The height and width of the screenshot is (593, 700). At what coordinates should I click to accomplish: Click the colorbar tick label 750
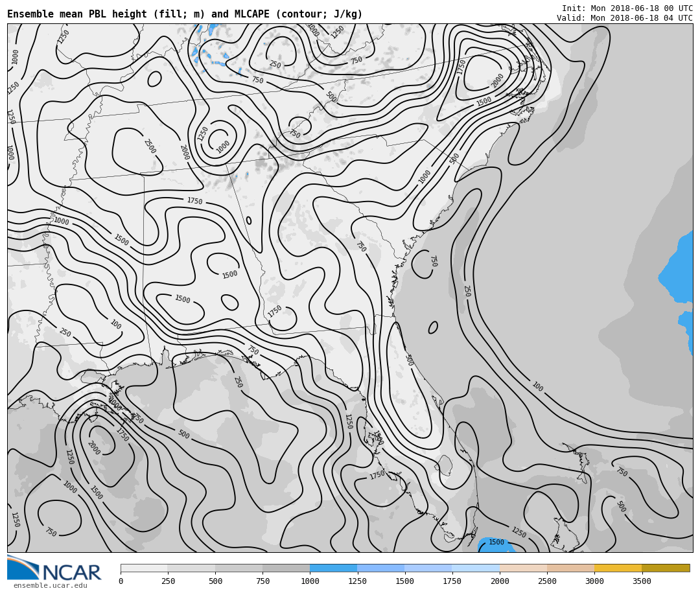(x=262, y=581)
